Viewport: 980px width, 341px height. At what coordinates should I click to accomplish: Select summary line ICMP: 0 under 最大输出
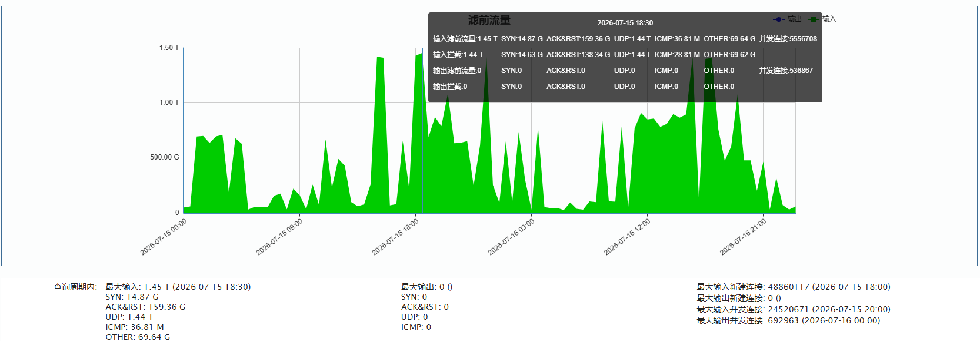tap(416, 327)
